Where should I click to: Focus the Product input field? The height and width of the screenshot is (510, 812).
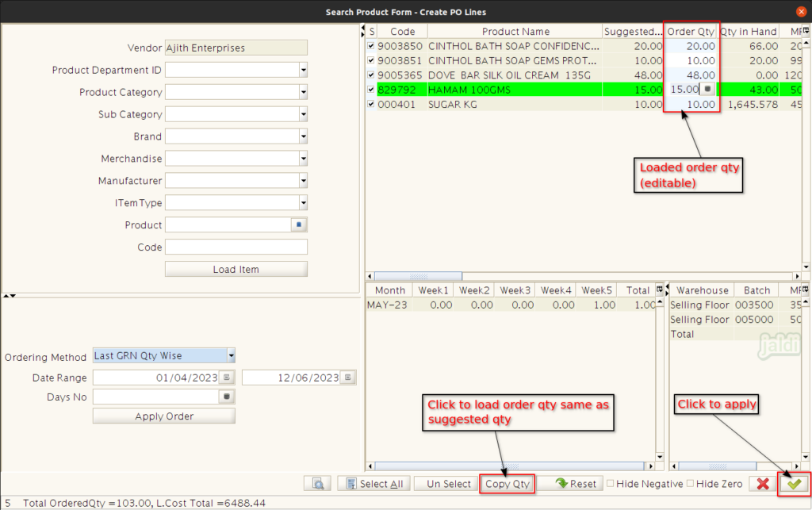(x=228, y=224)
